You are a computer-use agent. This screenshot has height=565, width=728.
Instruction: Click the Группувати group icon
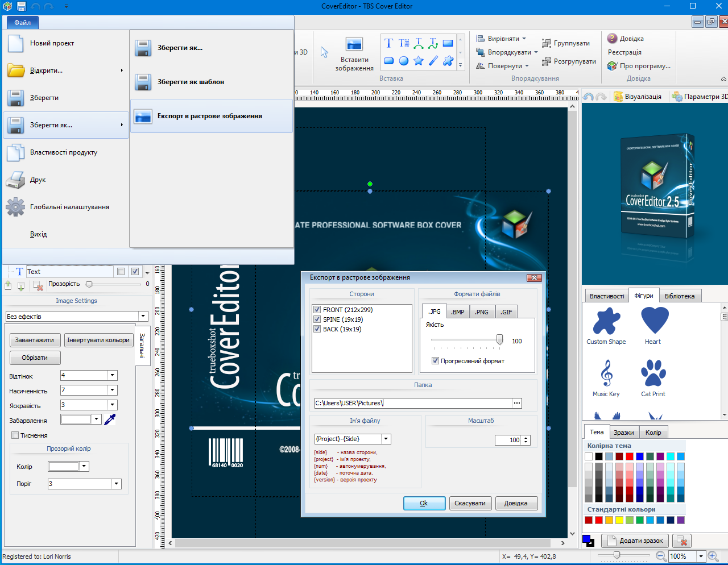[x=547, y=43]
